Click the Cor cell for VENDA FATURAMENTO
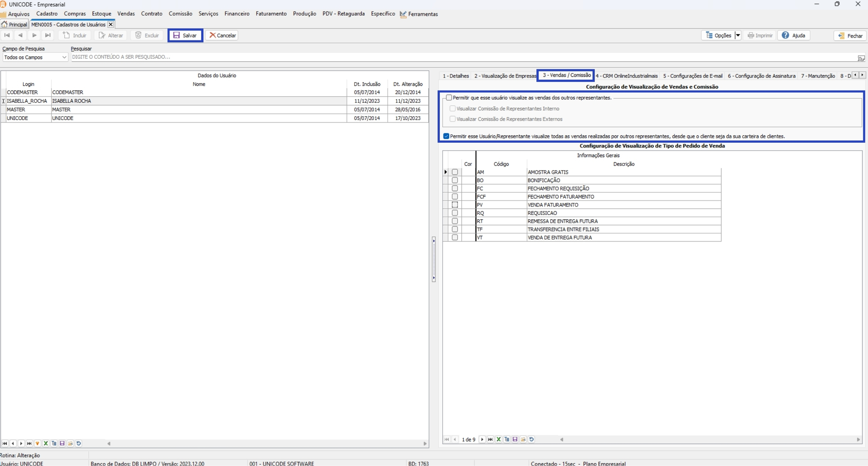Viewport: 868px width, 466px height. pos(468,205)
